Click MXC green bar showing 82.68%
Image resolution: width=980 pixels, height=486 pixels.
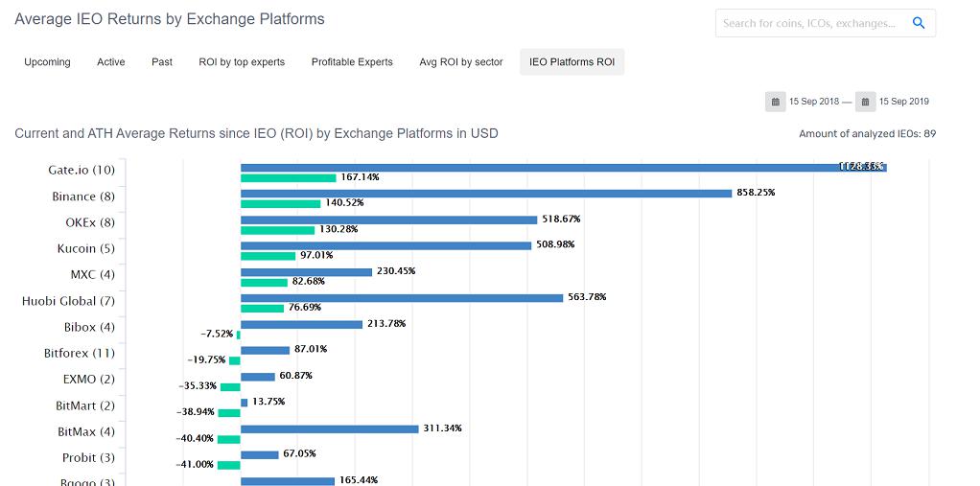tap(264, 283)
